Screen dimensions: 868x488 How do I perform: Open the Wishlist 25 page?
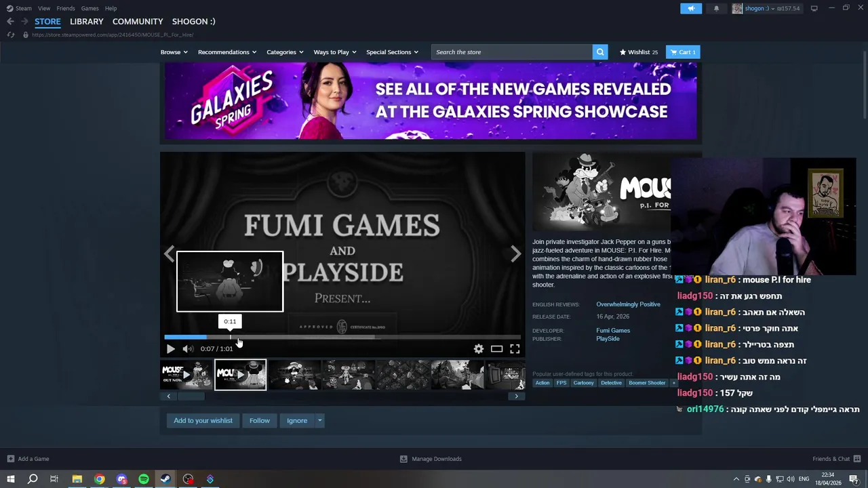click(638, 52)
